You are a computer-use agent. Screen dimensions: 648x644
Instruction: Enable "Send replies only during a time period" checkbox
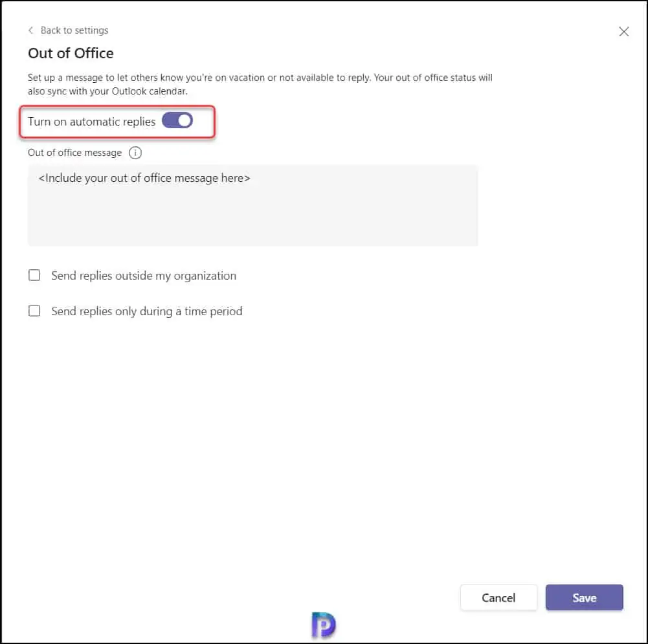(34, 311)
